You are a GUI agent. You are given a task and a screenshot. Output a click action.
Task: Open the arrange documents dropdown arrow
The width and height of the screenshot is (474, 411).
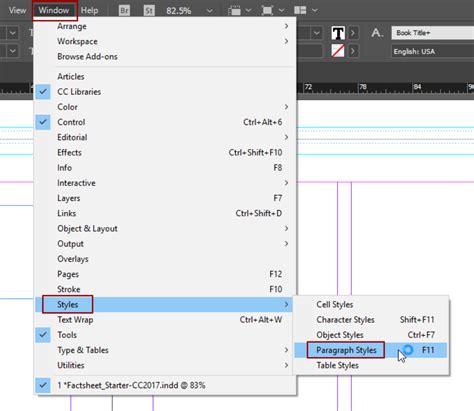tap(315, 11)
